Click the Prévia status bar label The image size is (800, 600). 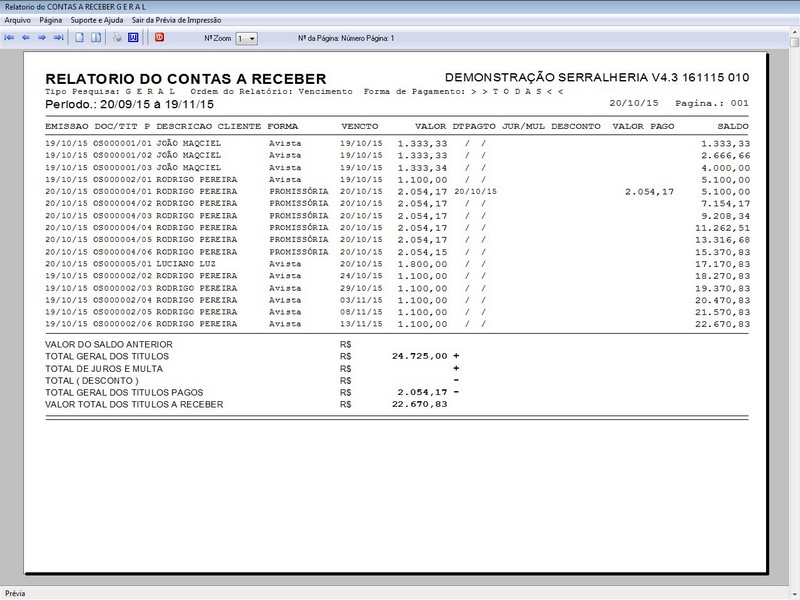tap(14, 592)
